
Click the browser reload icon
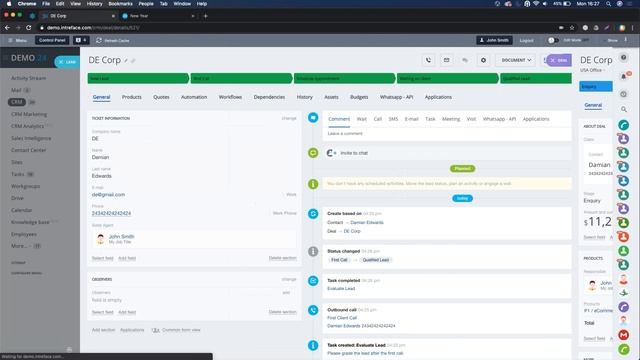tap(29, 28)
